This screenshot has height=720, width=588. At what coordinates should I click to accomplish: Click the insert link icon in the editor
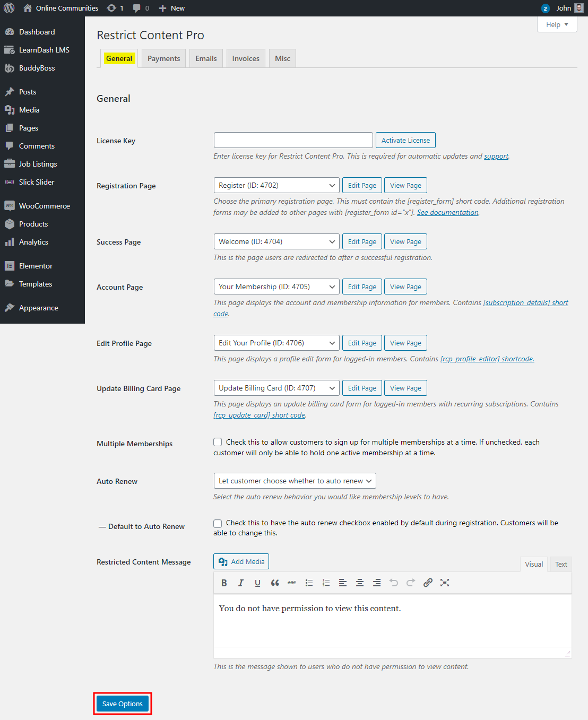(428, 583)
